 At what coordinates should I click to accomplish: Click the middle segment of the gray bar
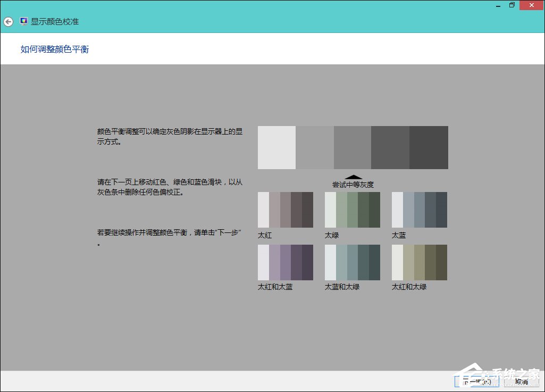pos(353,147)
